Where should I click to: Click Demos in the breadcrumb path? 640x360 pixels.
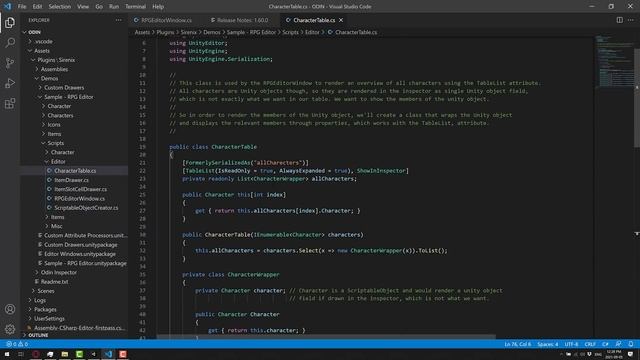click(x=211, y=32)
